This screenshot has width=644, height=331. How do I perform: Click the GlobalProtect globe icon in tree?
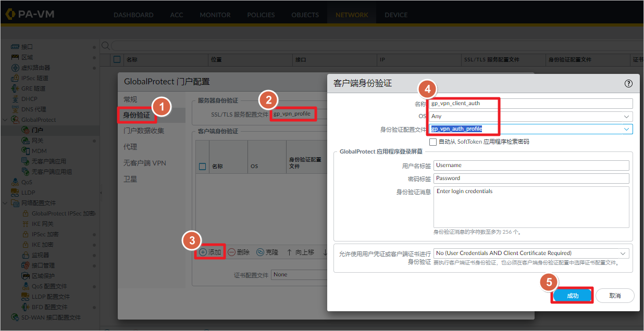click(15, 120)
